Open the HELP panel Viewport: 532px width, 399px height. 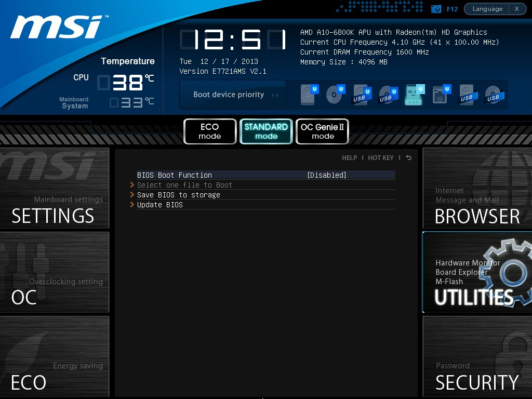(350, 158)
